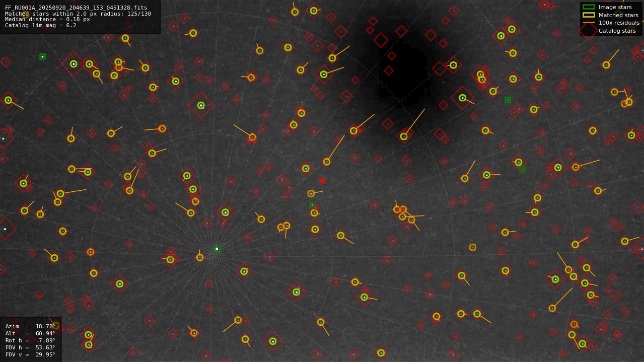Click the yellow Matched stars legend swatch
This screenshot has width=644, height=362.
click(589, 15)
